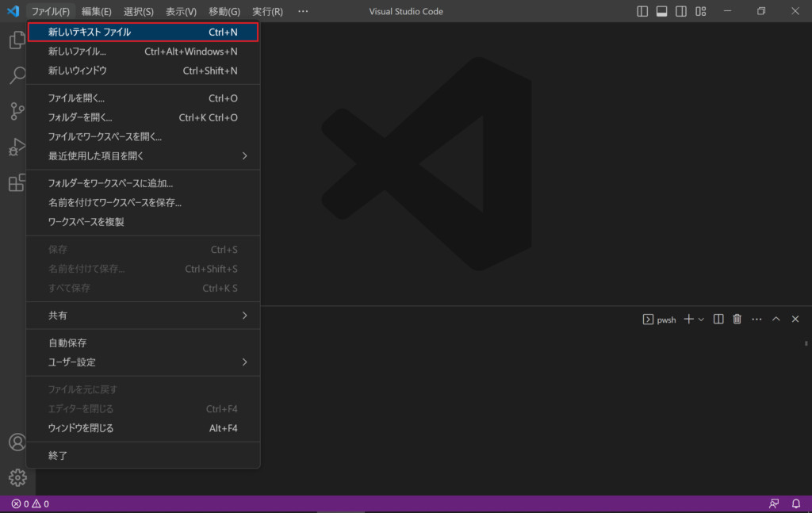
Task: Expand the ユーザー設定 submenu
Action: [143, 362]
